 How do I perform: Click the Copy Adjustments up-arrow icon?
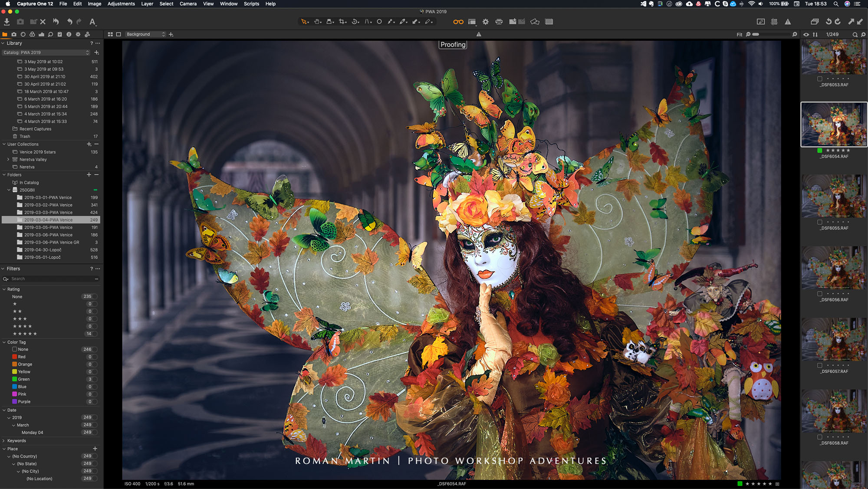(x=851, y=21)
